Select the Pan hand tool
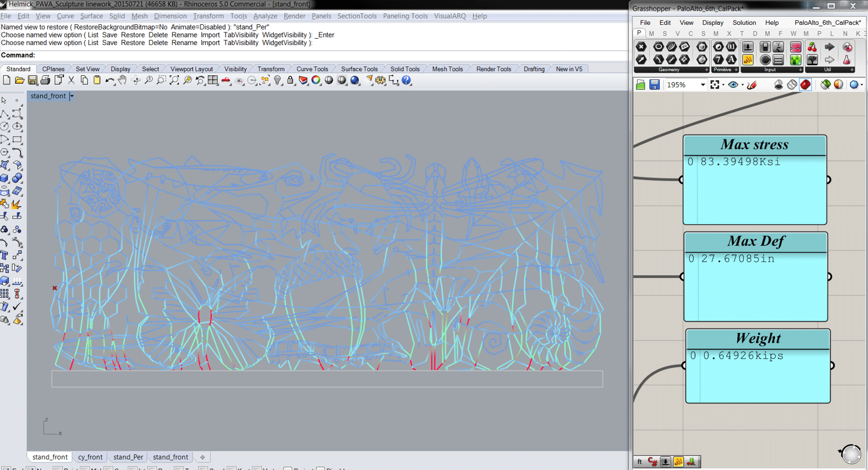868x470 pixels. (x=122, y=80)
